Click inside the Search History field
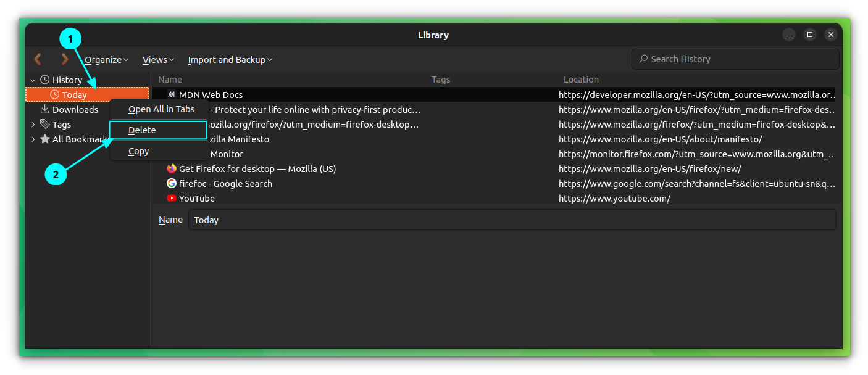The width and height of the screenshot is (868, 375). tap(735, 59)
